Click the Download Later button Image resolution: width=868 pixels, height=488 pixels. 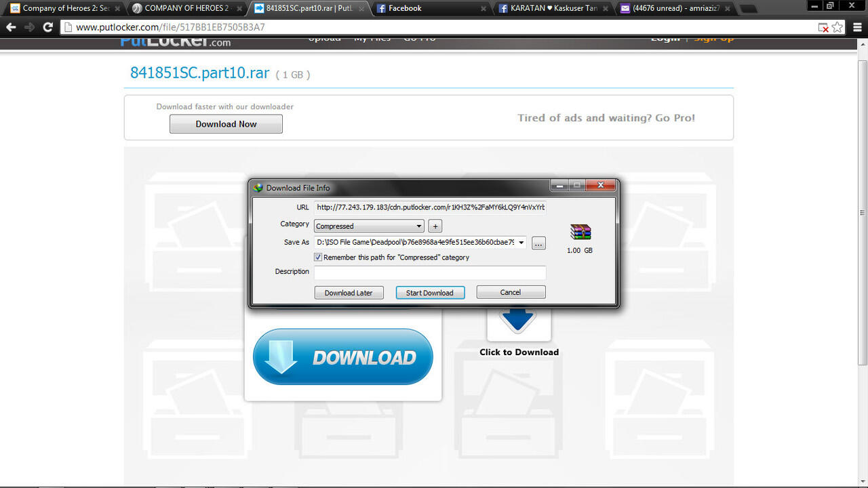tap(349, 293)
